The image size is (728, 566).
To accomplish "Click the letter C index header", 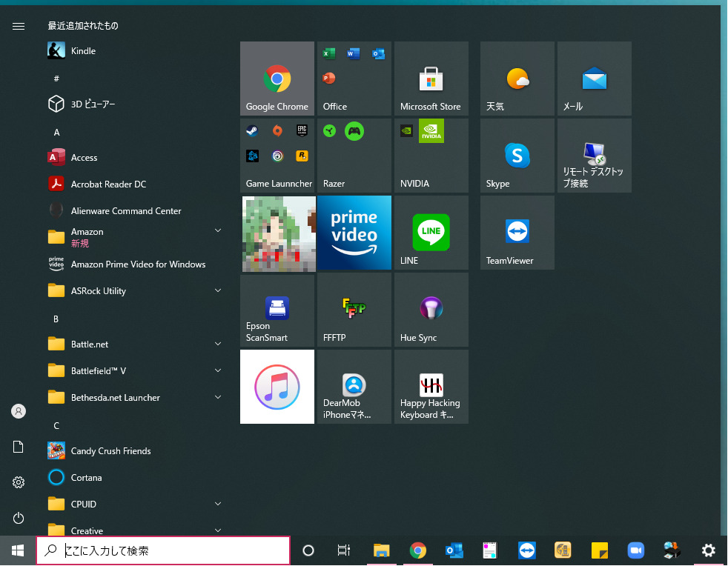I will [56, 425].
